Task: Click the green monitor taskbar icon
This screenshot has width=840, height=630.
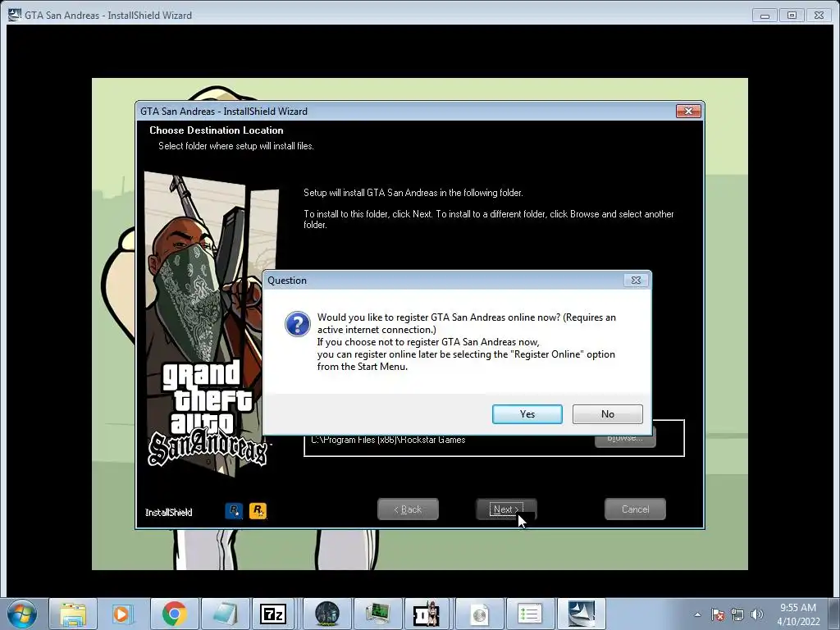Action: point(377,614)
